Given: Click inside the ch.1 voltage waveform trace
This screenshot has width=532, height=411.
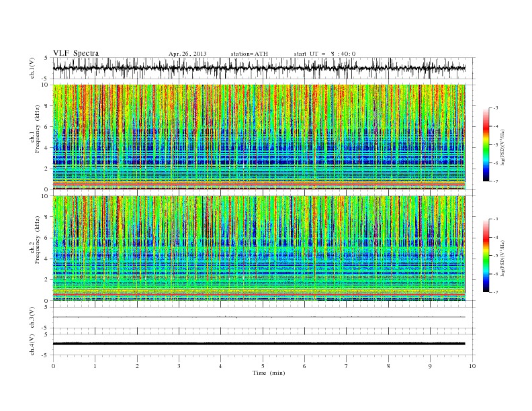Looking at the screenshot, I should (x=259, y=68).
